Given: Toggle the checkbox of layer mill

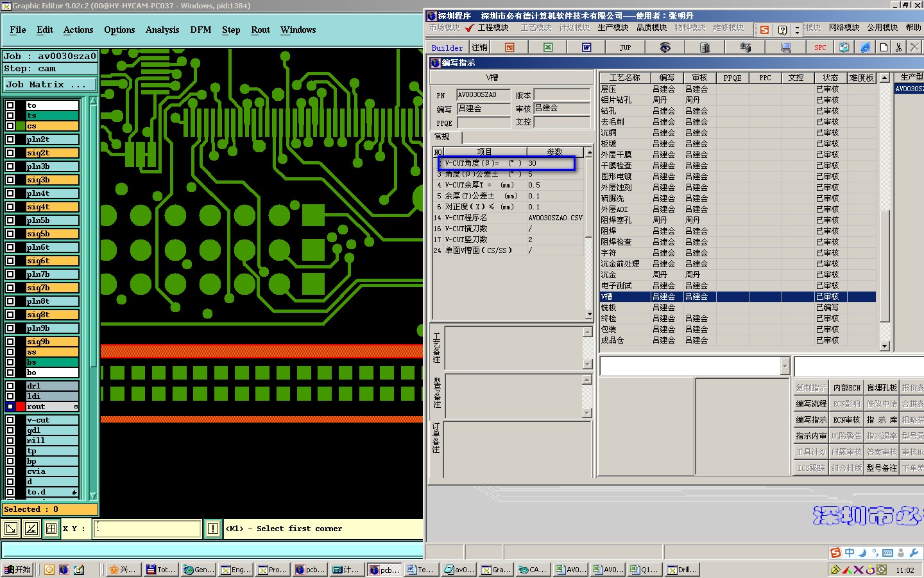Looking at the screenshot, I should (x=10, y=441).
